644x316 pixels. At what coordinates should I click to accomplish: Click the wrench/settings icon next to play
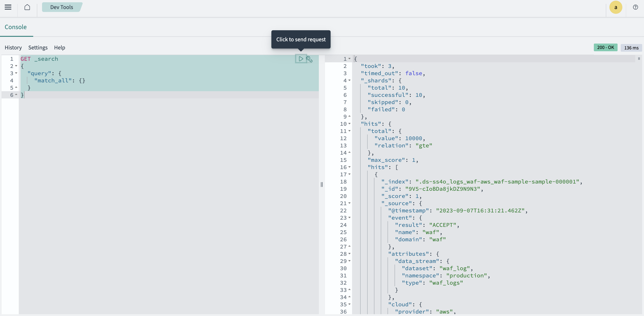pyautogui.click(x=309, y=59)
